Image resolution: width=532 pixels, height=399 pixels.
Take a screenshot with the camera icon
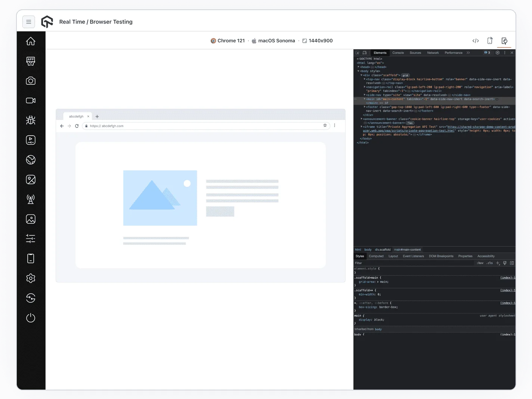point(31,81)
